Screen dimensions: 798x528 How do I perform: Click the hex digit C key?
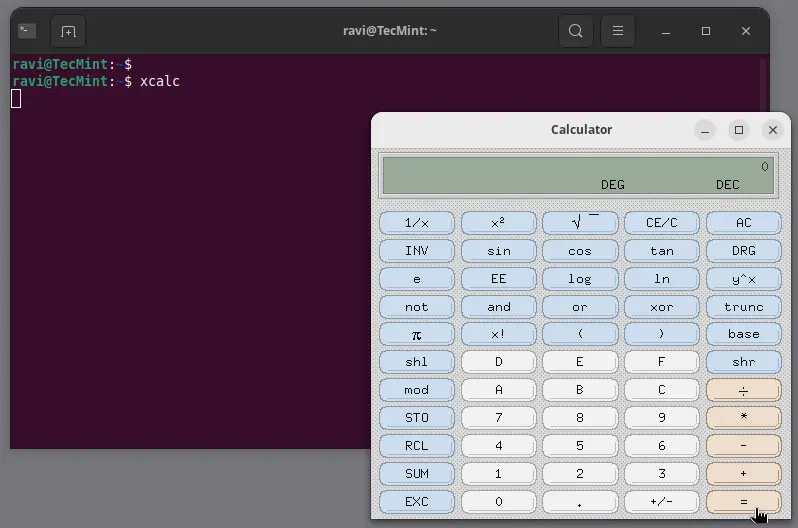coord(662,390)
